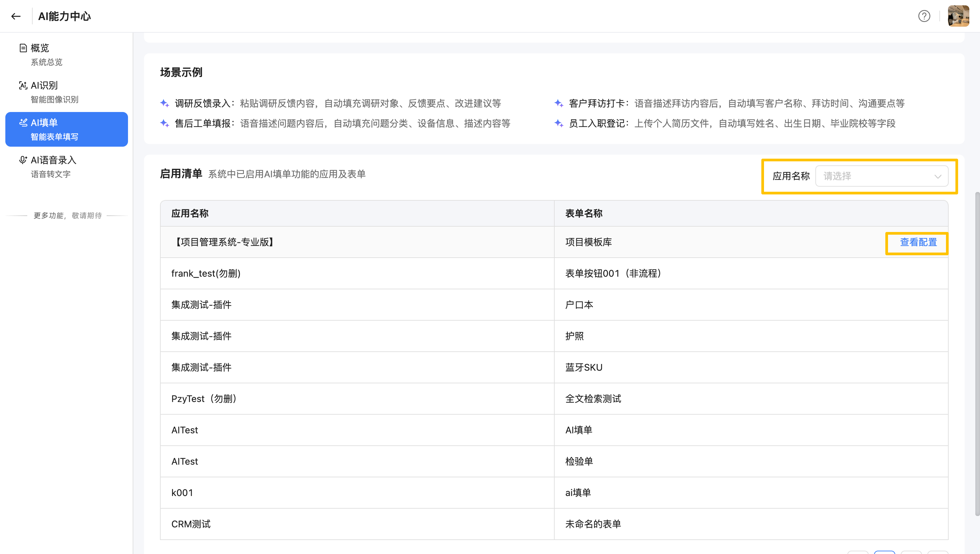
Task: Click the CRM测试 row
Action: 191,524
